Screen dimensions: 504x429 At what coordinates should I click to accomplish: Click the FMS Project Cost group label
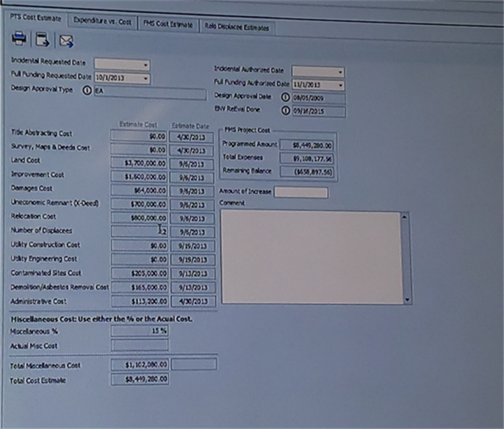pyautogui.click(x=247, y=130)
